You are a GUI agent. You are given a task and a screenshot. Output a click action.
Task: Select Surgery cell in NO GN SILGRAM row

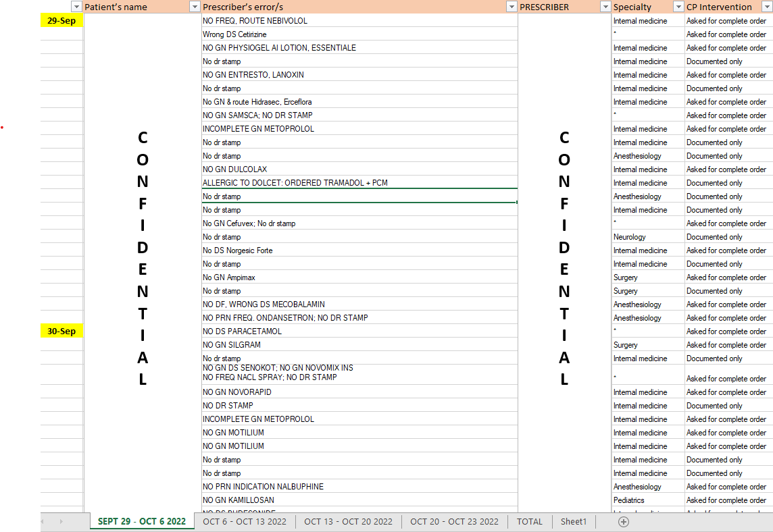(x=648, y=345)
